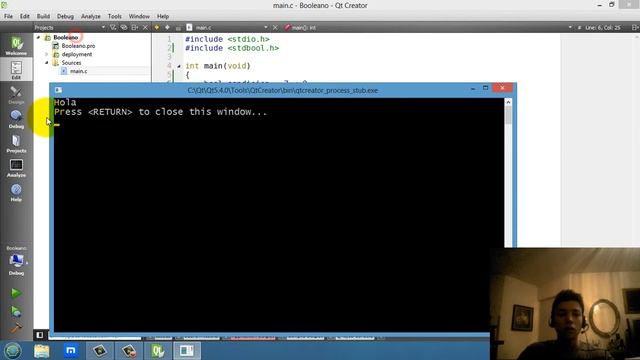
Task: Close the qtcreator_process_stub console window
Action: click(x=502, y=88)
